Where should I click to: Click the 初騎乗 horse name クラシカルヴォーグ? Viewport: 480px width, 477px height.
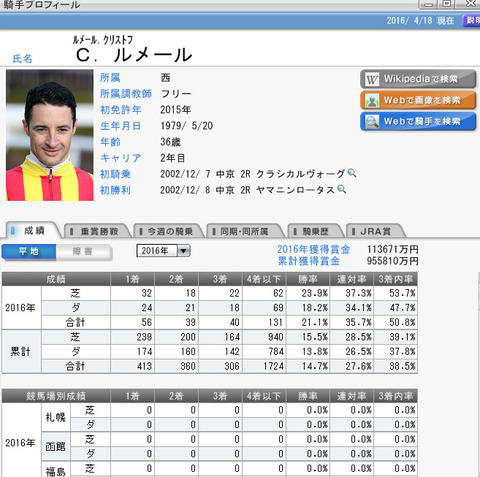[x=301, y=174]
